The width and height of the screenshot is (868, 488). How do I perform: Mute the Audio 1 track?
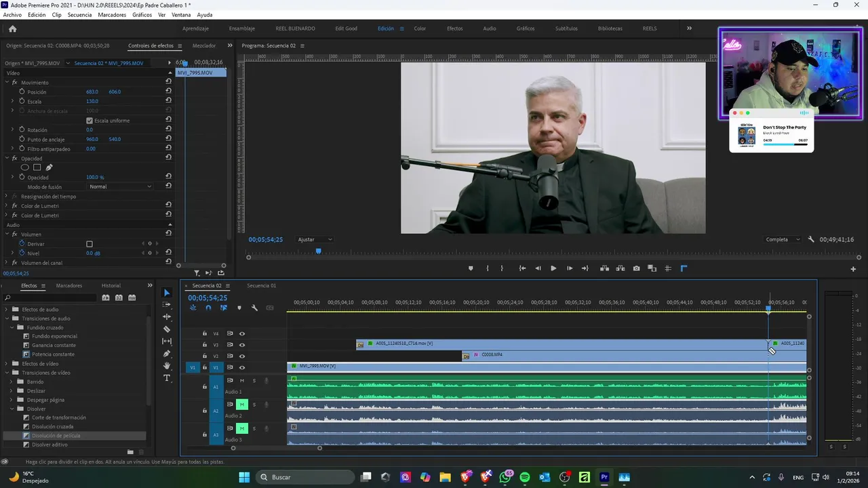241,381
